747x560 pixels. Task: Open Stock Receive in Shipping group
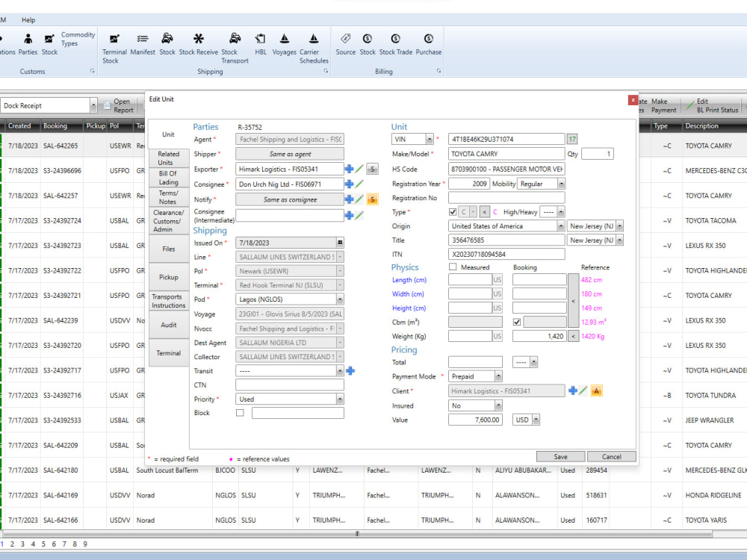[198, 44]
